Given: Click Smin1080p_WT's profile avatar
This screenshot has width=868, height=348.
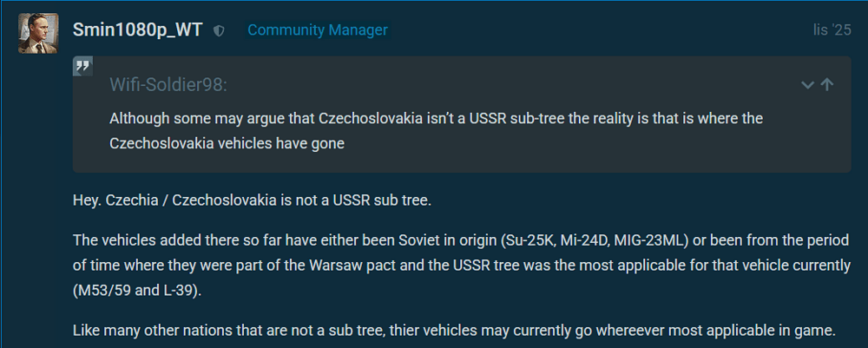Looking at the screenshot, I should 38,33.
